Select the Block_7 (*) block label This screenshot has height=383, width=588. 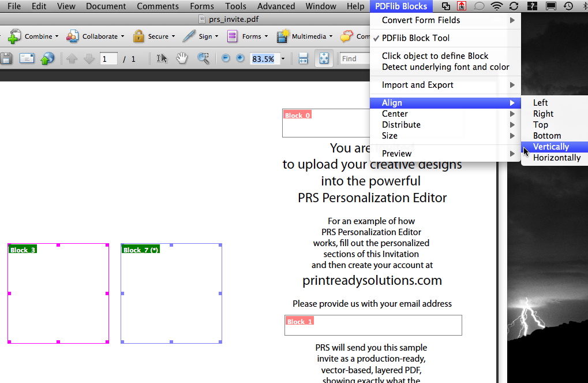tap(141, 250)
